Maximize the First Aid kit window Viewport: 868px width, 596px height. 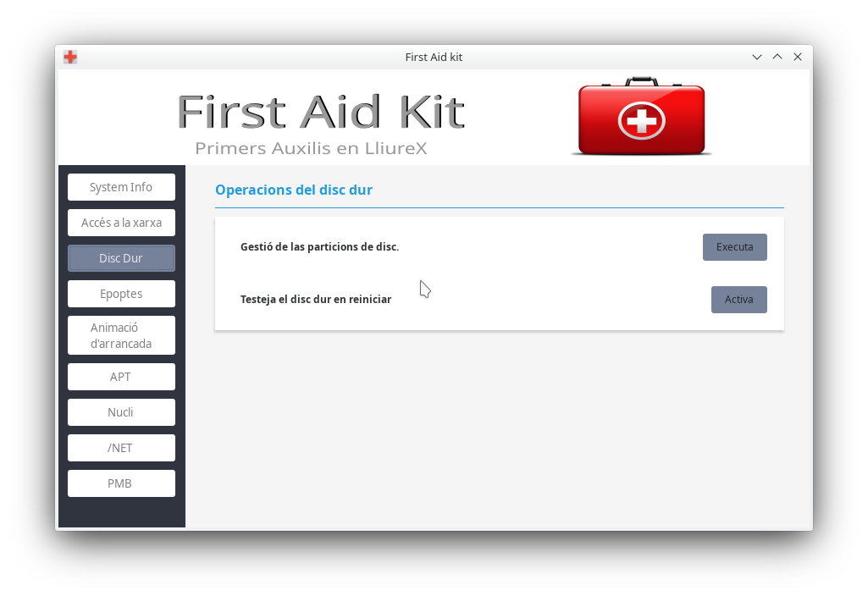(x=777, y=57)
